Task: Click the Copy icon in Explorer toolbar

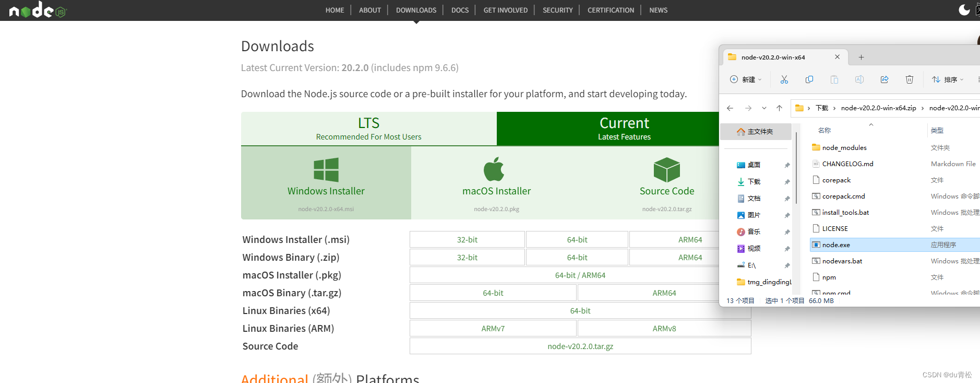Action: (809, 79)
